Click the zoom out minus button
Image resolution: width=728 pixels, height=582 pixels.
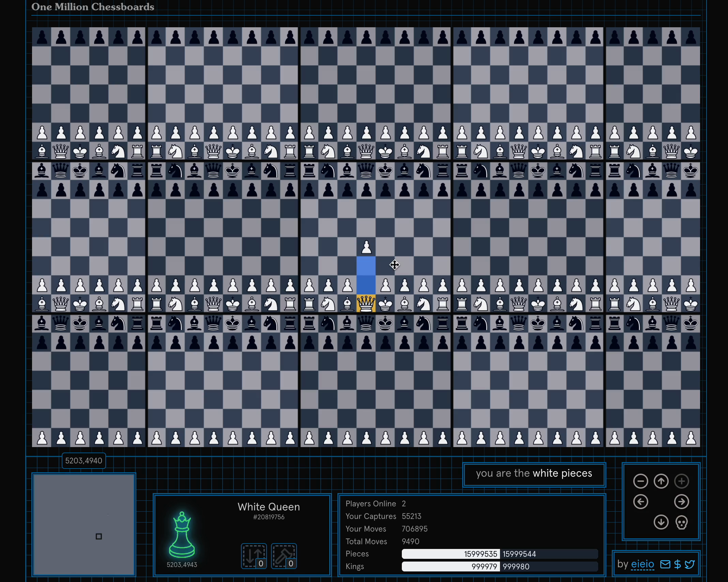pos(640,481)
